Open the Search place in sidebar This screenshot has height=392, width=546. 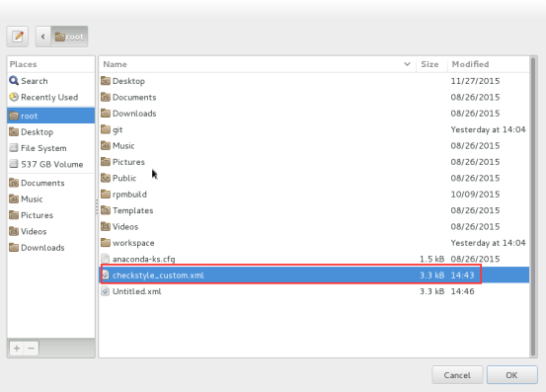click(50, 81)
